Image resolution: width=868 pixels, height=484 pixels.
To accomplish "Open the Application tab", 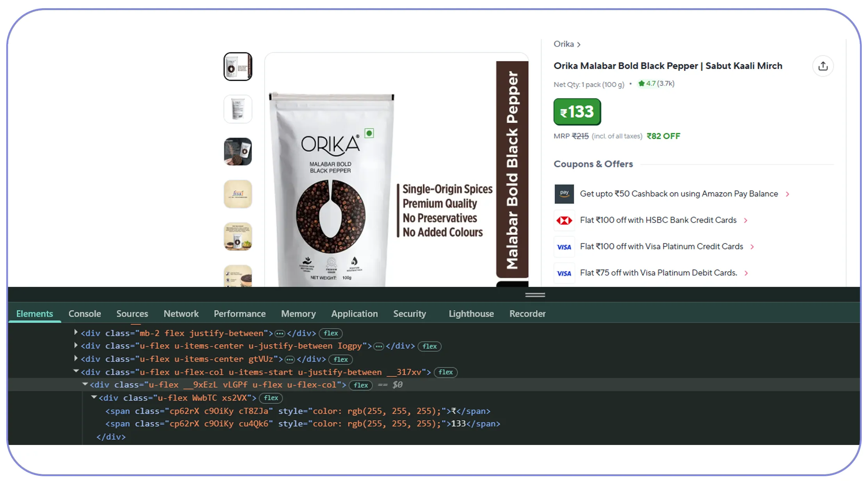I will (355, 314).
